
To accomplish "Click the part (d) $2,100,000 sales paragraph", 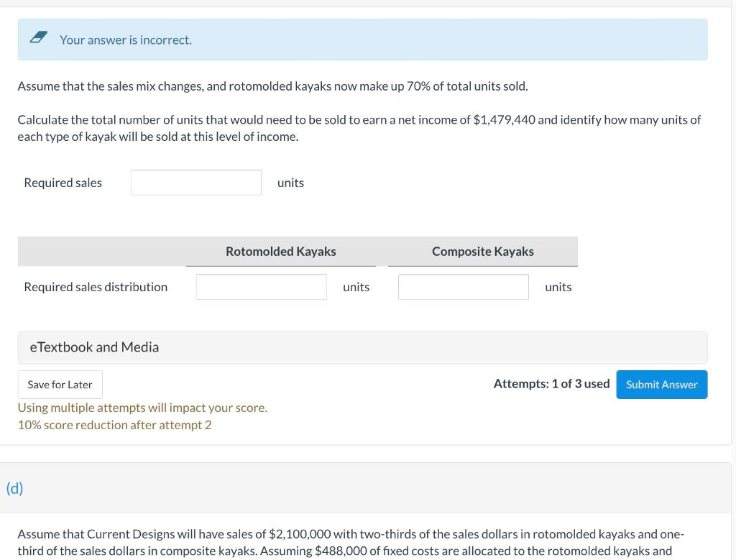I will click(x=351, y=543).
